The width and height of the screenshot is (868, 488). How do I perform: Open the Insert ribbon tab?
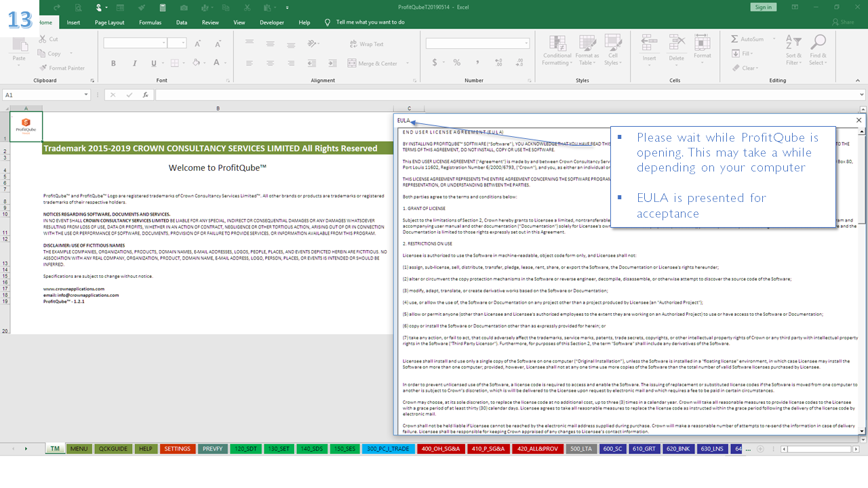pos(73,22)
